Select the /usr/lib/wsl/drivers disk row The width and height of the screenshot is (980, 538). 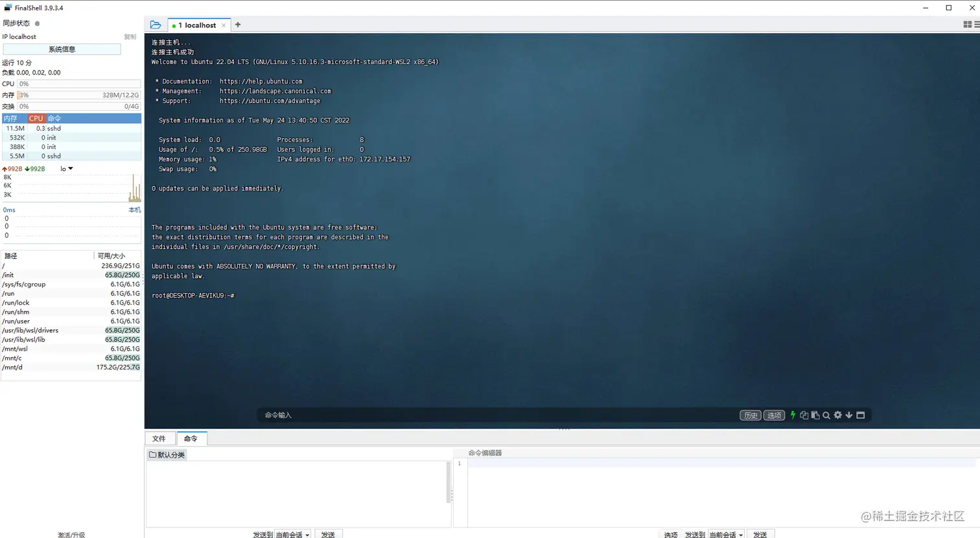[71, 331]
